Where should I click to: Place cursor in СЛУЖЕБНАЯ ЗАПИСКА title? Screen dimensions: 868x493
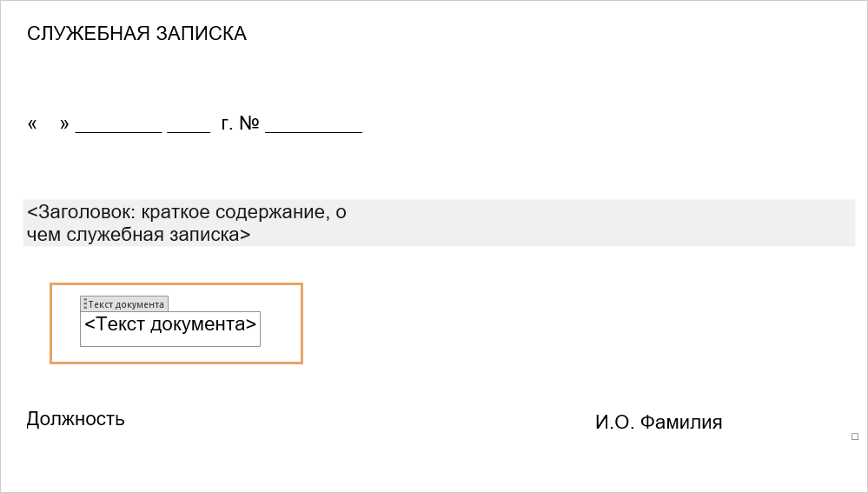pos(136,33)
